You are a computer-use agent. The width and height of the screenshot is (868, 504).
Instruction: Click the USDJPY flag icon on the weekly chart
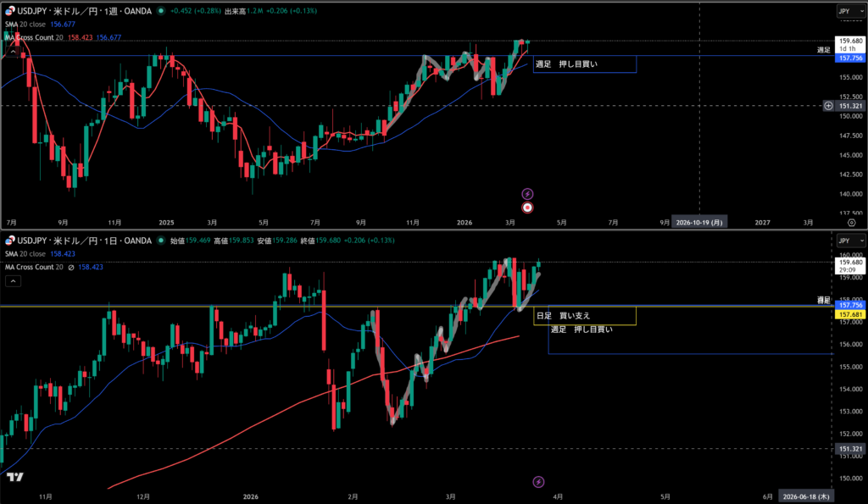tap(9, 11)
